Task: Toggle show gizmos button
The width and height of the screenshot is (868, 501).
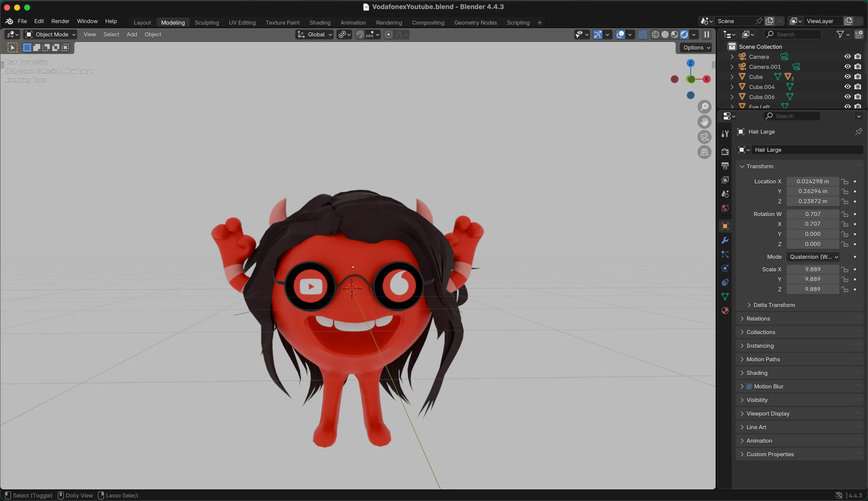Action: [598, 34]
